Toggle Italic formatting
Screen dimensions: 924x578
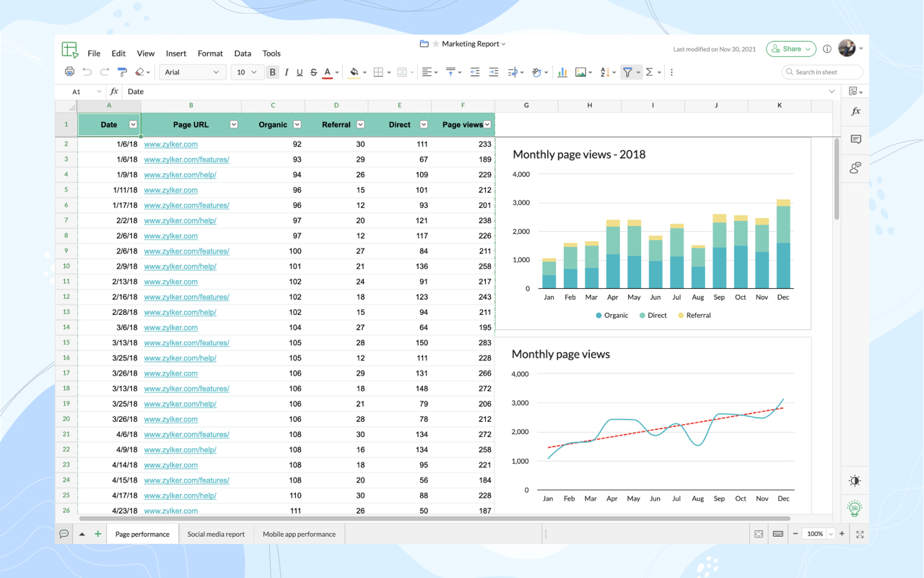(286, 72)
